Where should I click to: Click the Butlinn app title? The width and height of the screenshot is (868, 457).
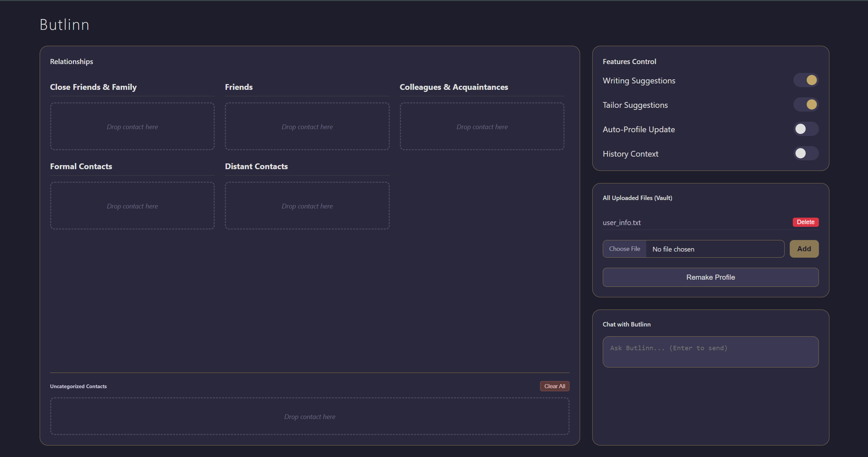pyautogui.click(x=64, y=25)
